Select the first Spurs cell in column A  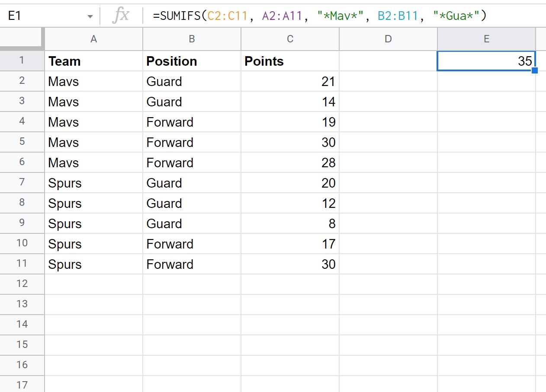point(93,183)
